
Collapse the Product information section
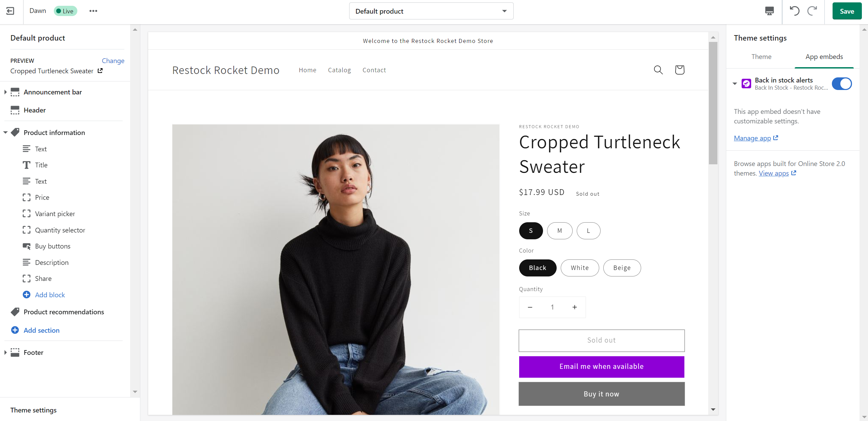pyautogui.click(x=5, y=133)
